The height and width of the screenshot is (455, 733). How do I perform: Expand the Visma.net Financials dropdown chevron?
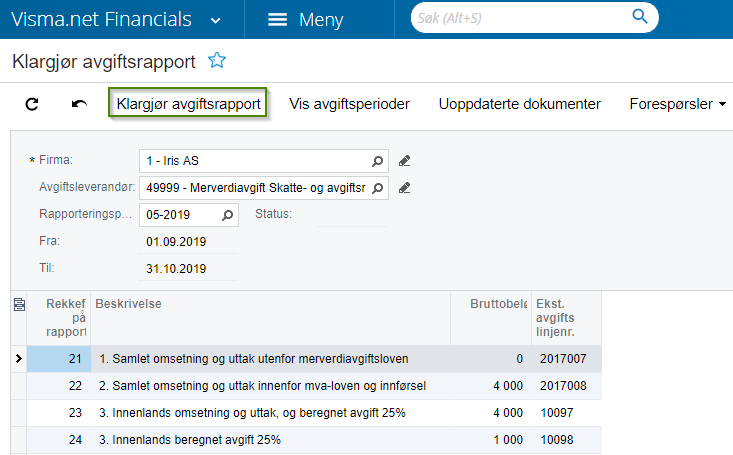click(216, 21)
